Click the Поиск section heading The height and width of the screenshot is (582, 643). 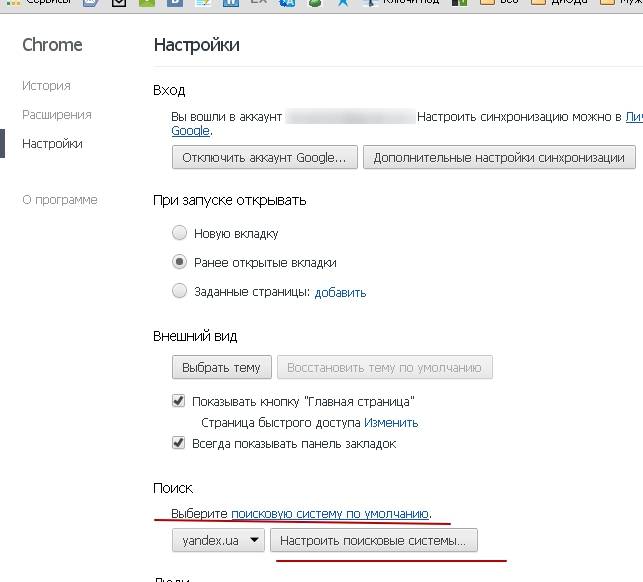tap(173, 488)
